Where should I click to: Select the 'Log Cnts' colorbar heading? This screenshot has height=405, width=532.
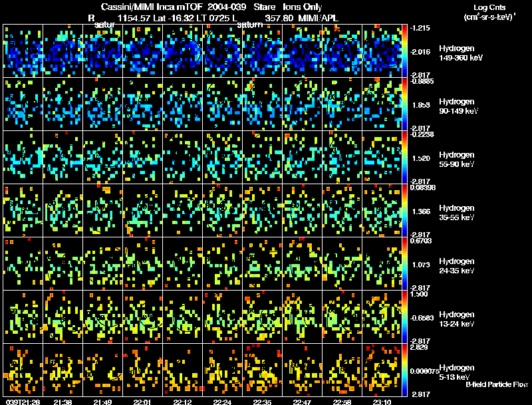[x=489, y=7]
